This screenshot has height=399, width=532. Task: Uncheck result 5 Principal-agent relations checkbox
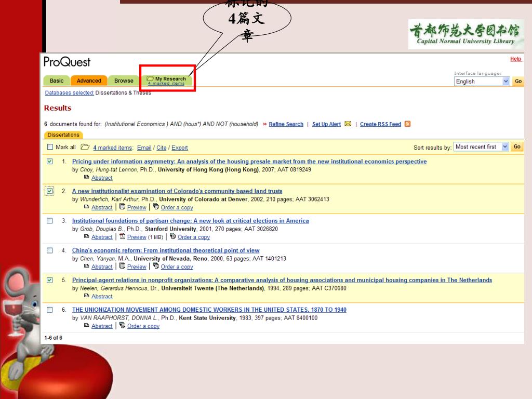click(x=49, y=280)
